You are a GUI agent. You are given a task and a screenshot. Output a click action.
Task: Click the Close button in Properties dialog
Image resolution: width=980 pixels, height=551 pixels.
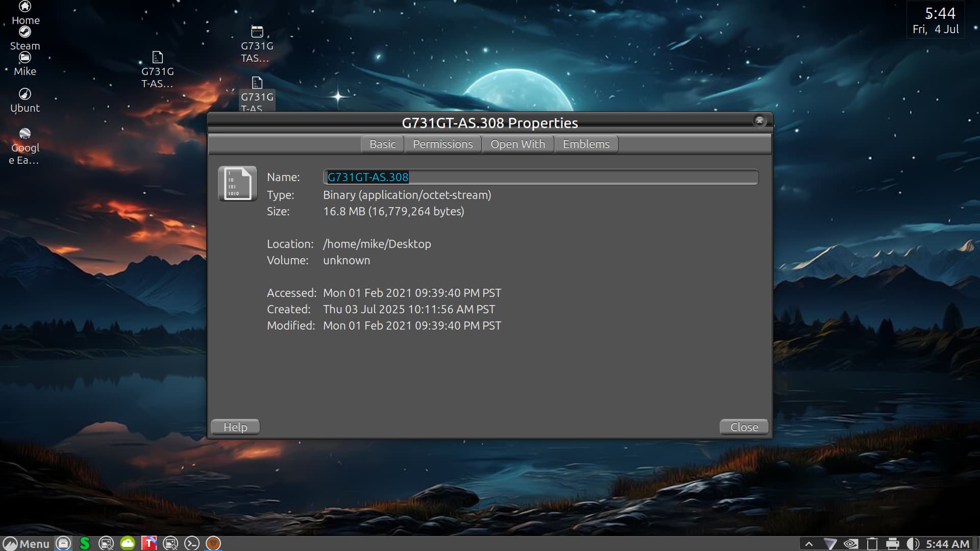coord(744,427)
